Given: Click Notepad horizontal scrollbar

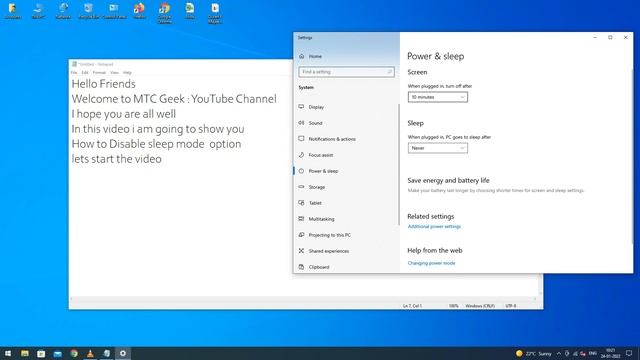Looking at the screenshot, I should coord(304,299).
